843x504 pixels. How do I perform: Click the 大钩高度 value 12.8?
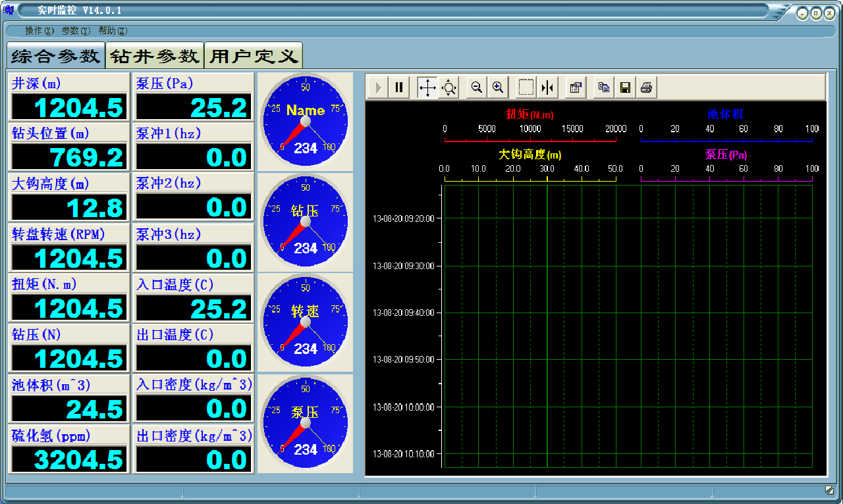point(68,208)
